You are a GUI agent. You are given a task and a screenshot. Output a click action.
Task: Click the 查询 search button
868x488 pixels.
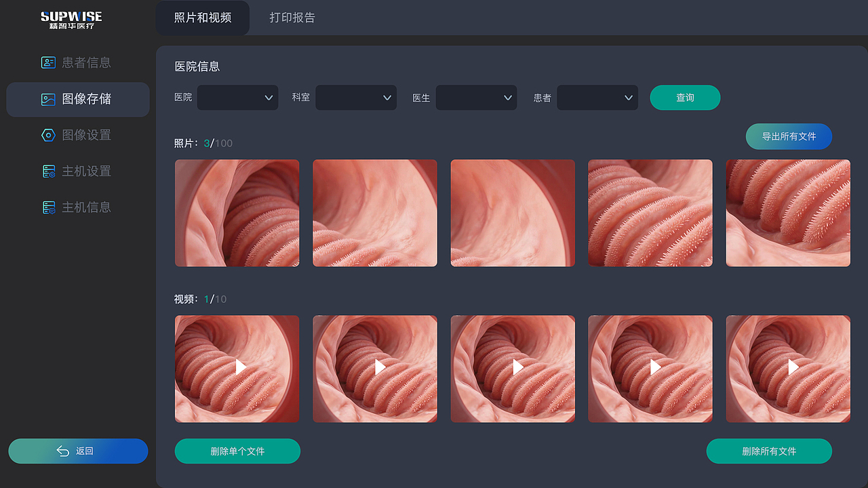685,98
